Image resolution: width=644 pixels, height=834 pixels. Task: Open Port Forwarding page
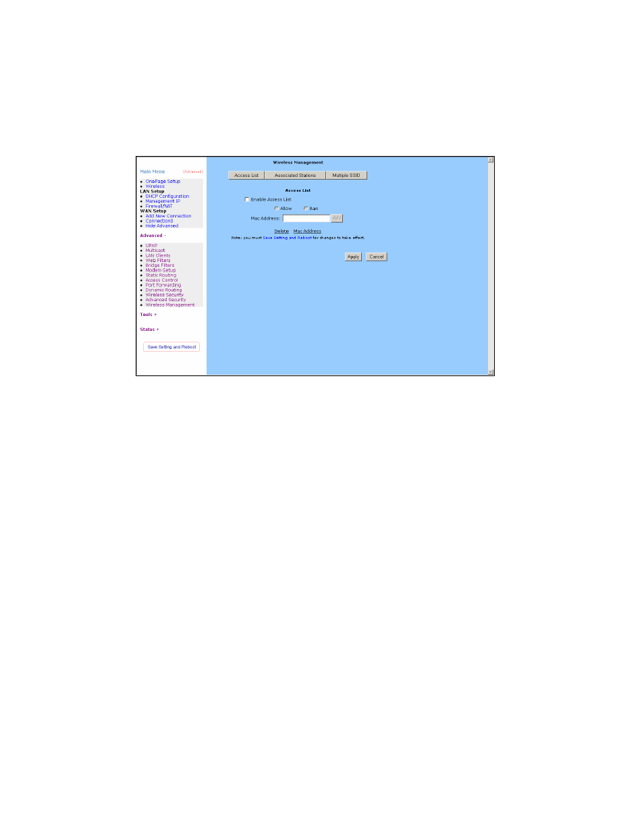tap(163, 285)
